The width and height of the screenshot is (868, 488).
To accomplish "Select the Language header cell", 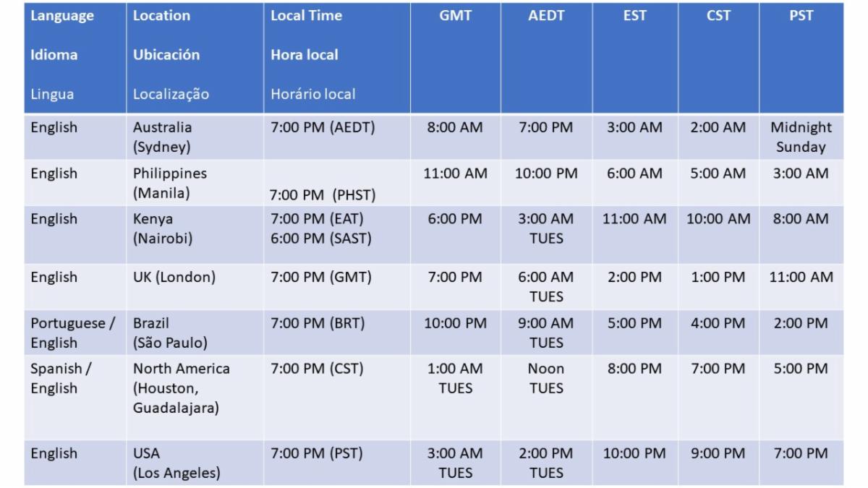I will coord(62,16).
